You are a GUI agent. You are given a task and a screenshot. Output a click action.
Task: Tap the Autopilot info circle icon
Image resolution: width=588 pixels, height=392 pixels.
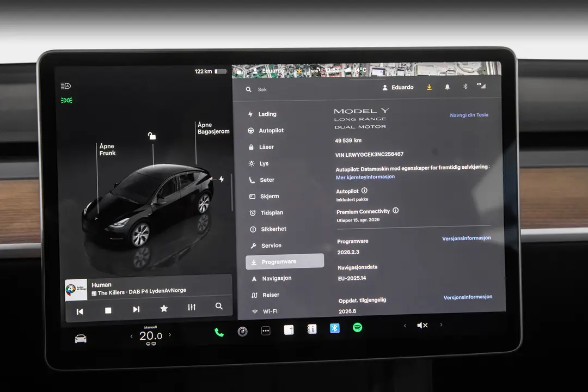364,191
